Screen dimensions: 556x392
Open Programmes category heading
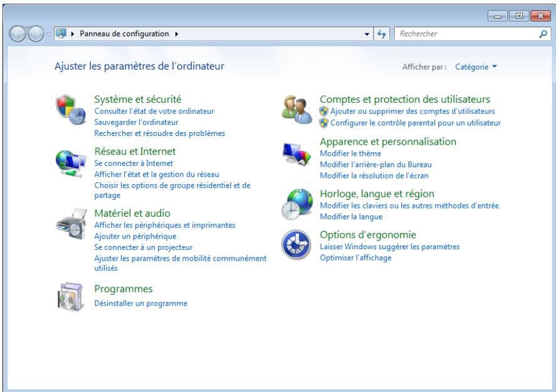[123, 289]
